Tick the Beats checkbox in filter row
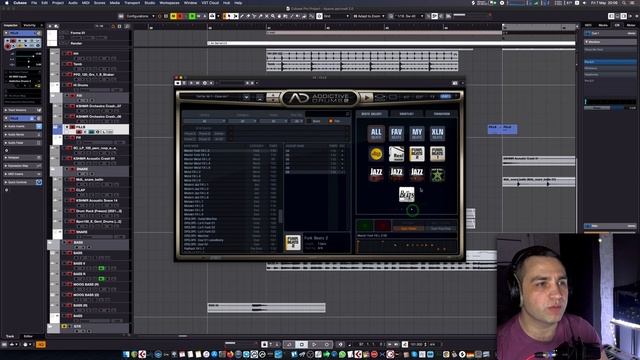This screenshot has height=360, width=640. tap(309, 121)
